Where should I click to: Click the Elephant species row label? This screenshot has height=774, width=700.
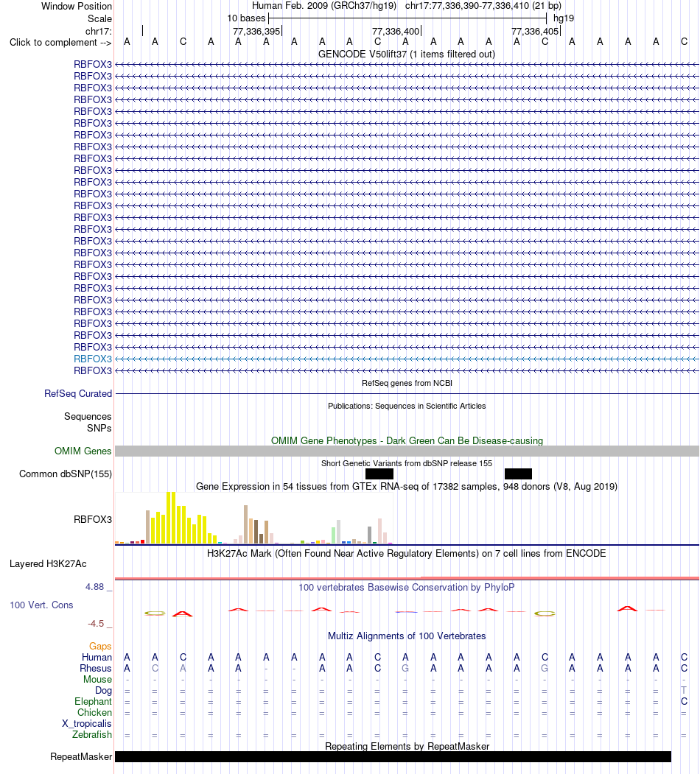click(94, 701)
